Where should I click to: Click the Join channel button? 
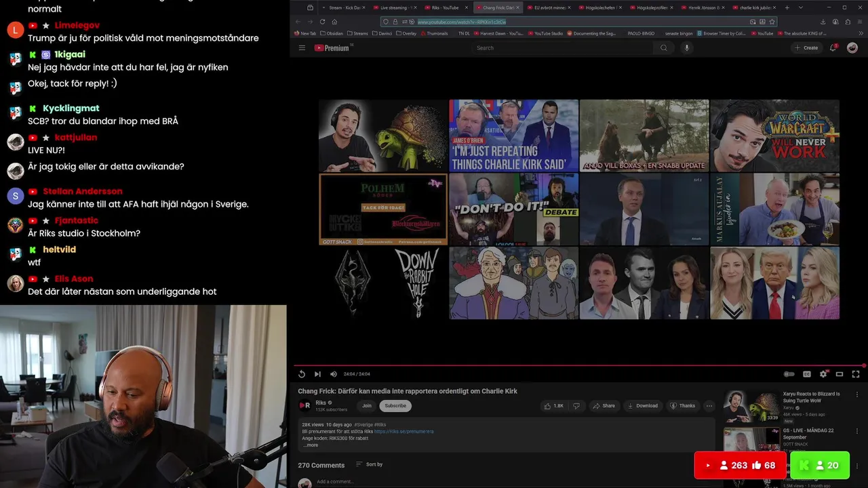[x=367, y=406]
